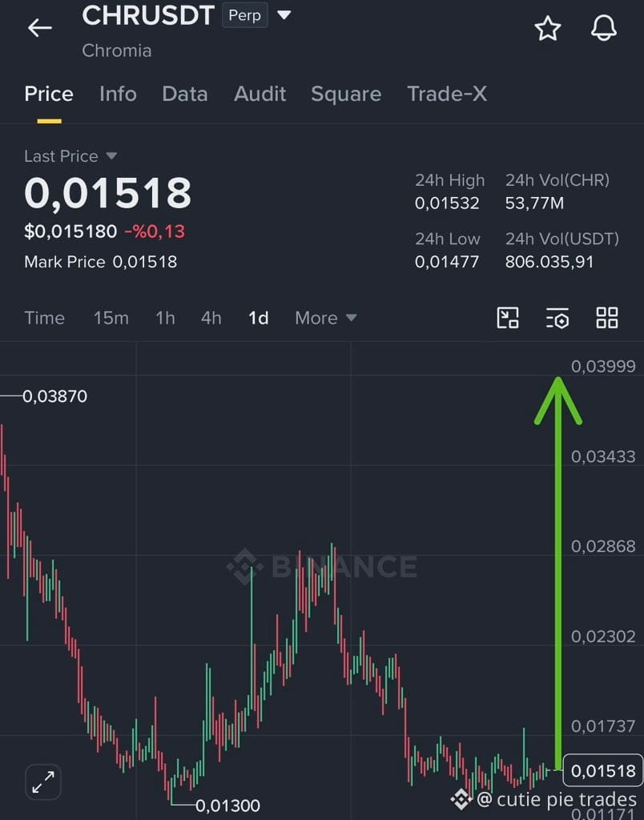
Task: Open the Last Price type dropdown
Action: pos(111,156)
